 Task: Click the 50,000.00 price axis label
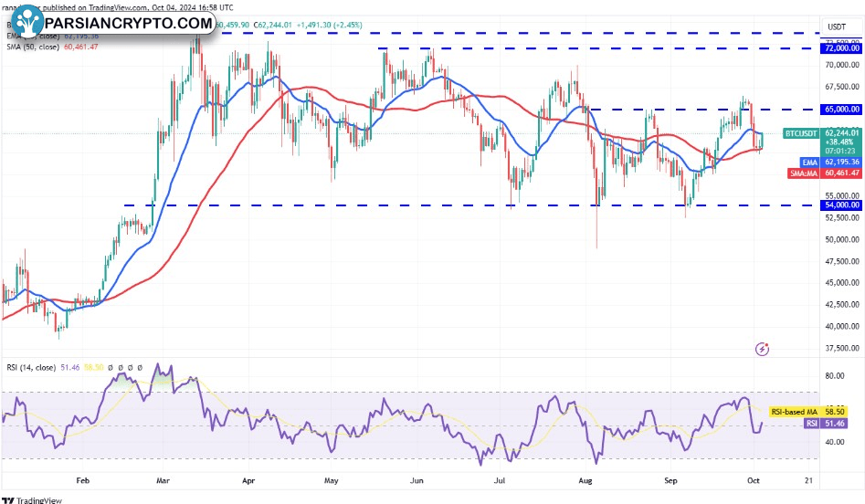coord(842,239)
